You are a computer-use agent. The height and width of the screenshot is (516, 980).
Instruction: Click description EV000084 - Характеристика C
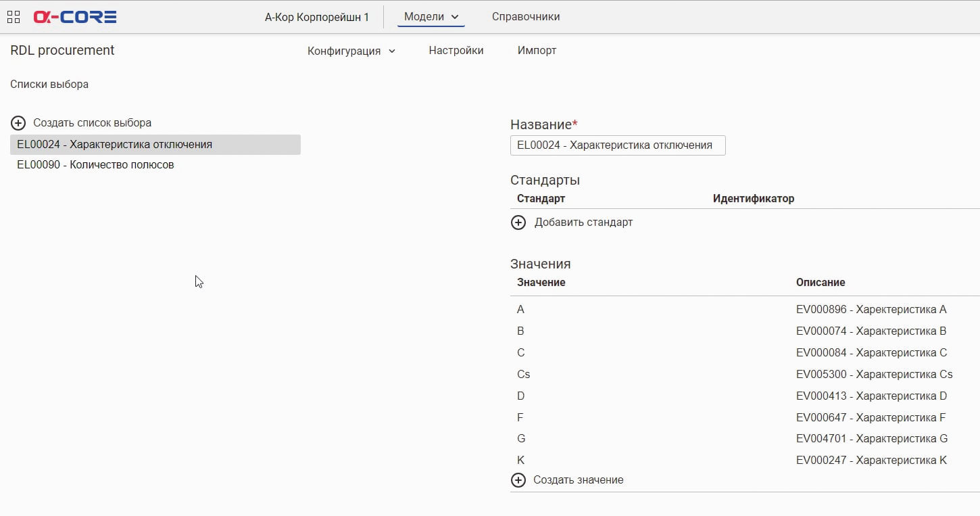point(872,353)
